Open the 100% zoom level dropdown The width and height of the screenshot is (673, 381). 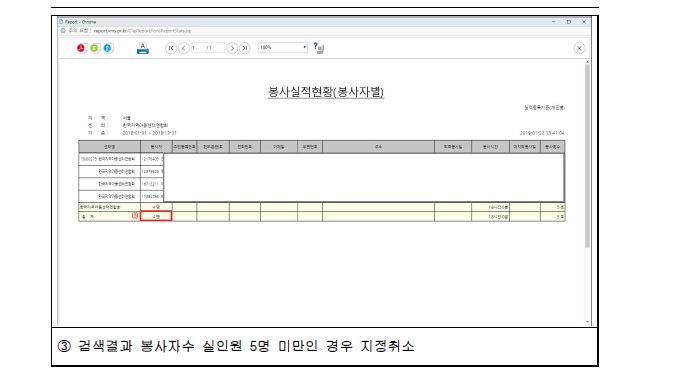coord(283,47)
